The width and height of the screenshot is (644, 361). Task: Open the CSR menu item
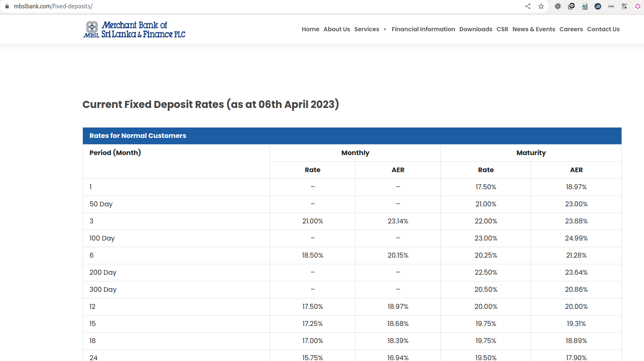[502, 29]
